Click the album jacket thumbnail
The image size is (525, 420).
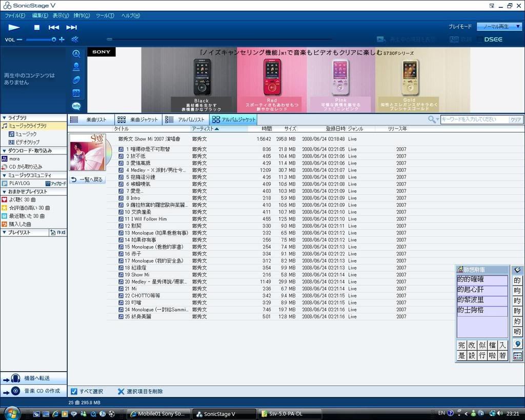click(x=88, y=152)
